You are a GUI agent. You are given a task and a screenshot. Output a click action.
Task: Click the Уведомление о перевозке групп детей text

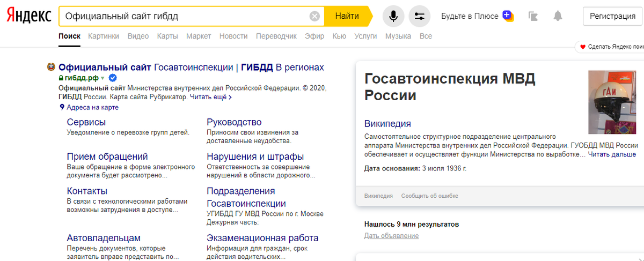128,132
